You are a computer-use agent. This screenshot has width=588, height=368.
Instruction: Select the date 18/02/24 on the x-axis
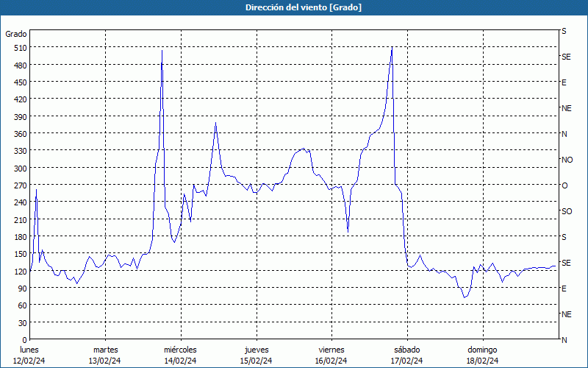(482, 361)
